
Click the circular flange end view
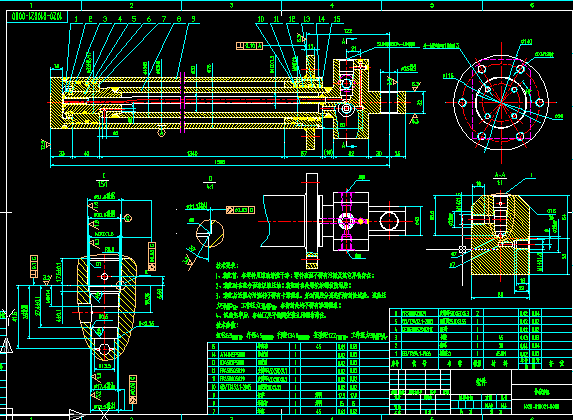click(x=501, y=103)
